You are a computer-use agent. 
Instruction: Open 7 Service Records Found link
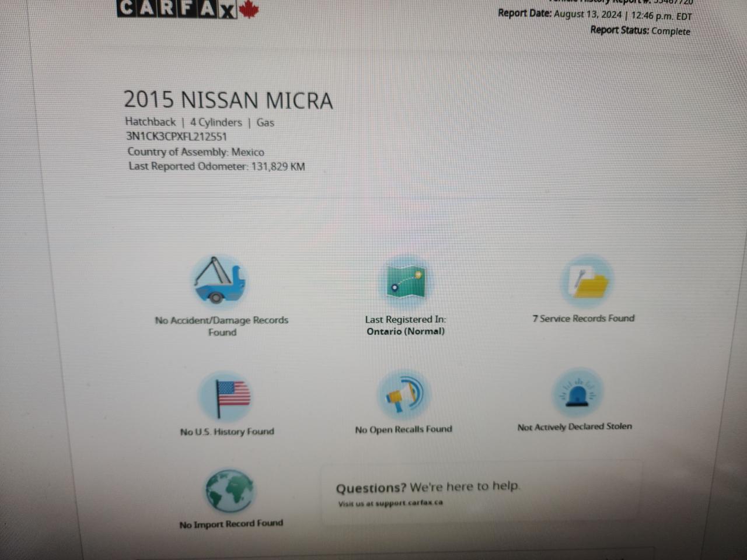(x=583, y=318)
